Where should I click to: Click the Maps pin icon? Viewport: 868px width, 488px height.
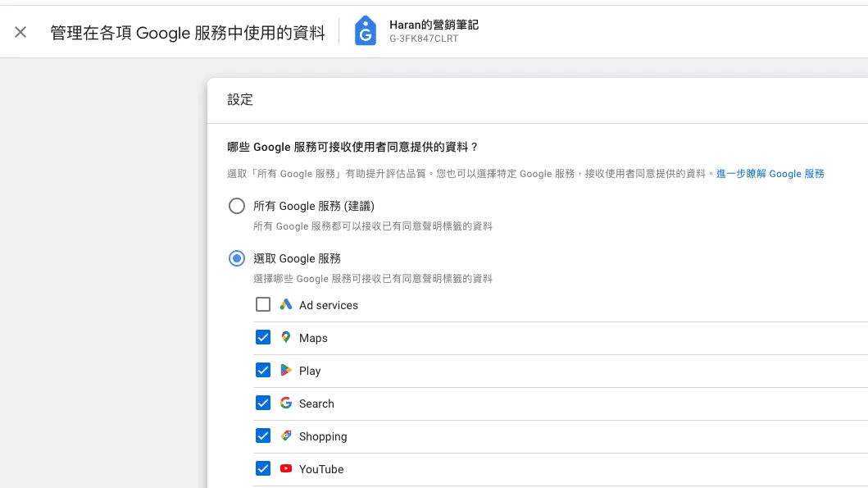point(285,337)
